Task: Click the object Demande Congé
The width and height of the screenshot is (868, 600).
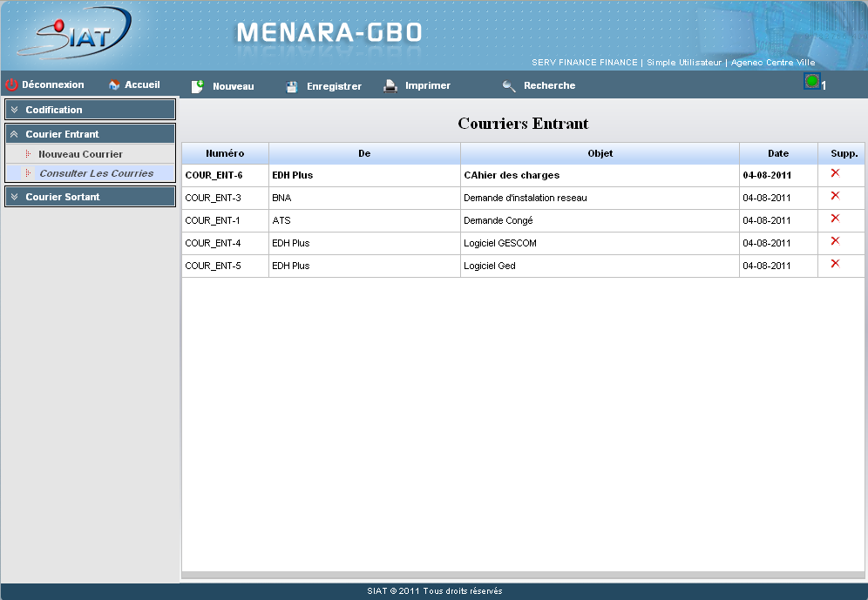Action: [600, 220]
